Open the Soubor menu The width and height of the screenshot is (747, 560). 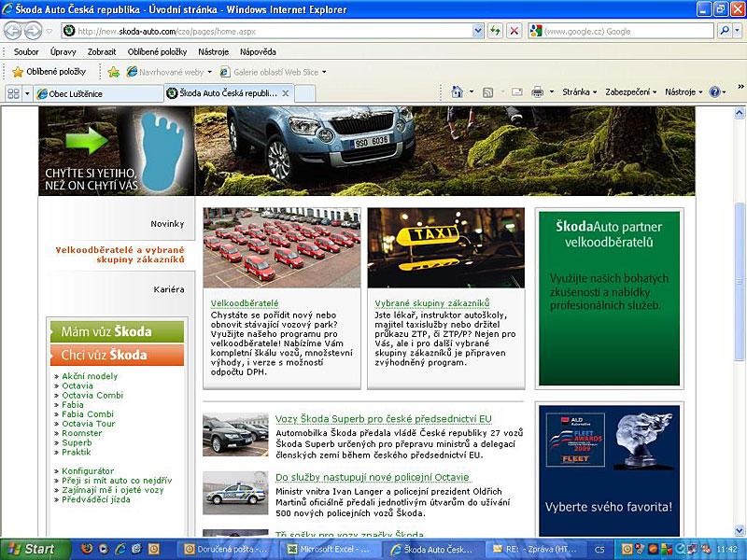tap(26, 51)
